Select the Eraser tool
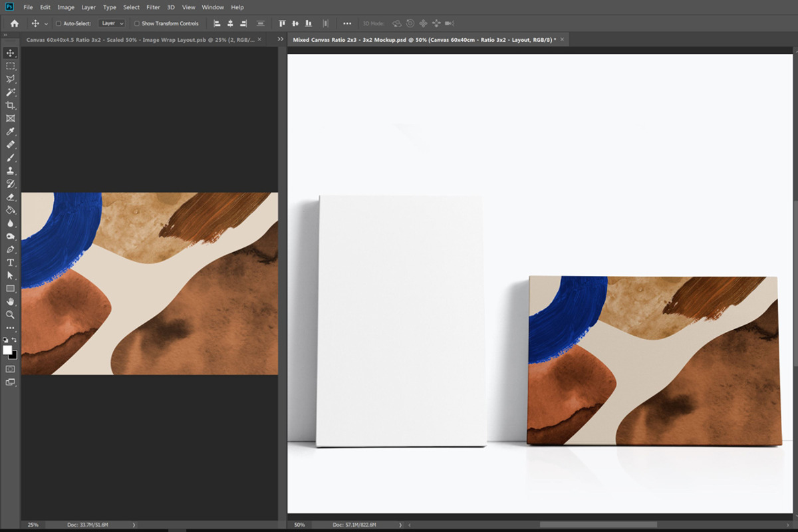The width and height of the screenshot is (798, 532). [x=10, y=197]
